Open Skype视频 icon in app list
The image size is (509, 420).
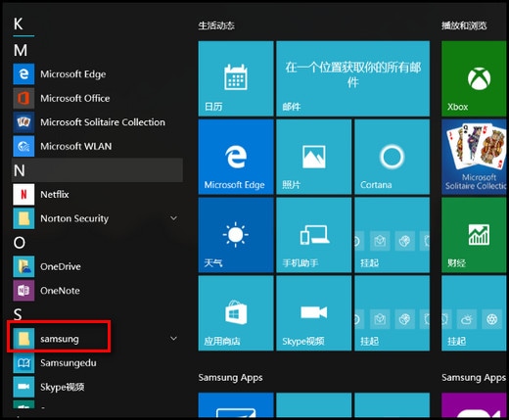click(x=23, y=387)
